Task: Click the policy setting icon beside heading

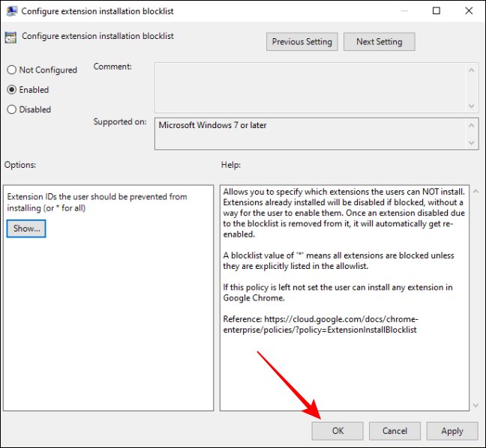Action: [x=10, y=37]
